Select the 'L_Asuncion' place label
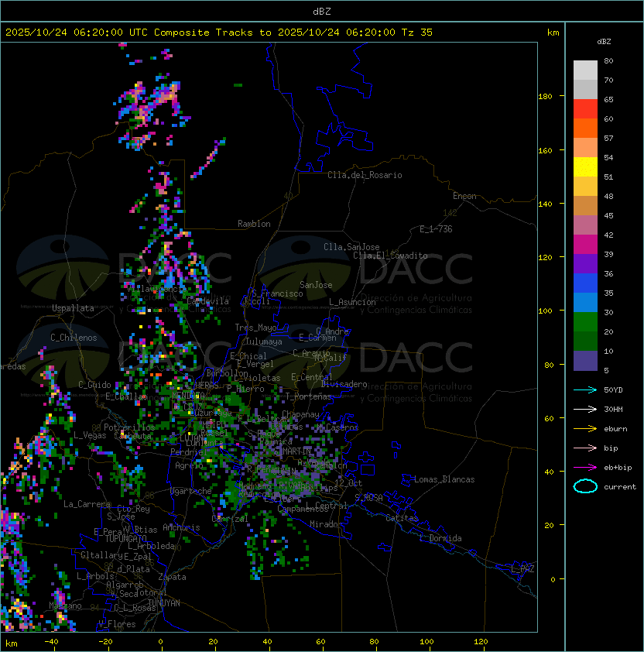644x652 pixels. click(x=352, y=302)
